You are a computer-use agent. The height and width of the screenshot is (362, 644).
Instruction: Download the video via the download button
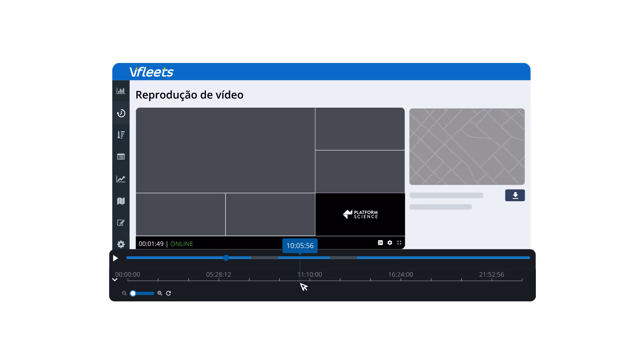515,195
